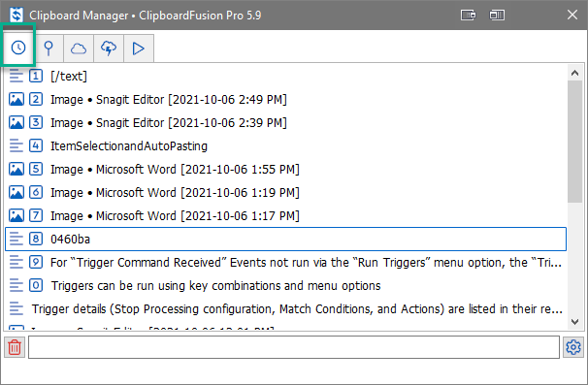Select Microsoft Word image from 1:19 PM
588x385 pixels.
pyautogui.click(x=285, y=192)
